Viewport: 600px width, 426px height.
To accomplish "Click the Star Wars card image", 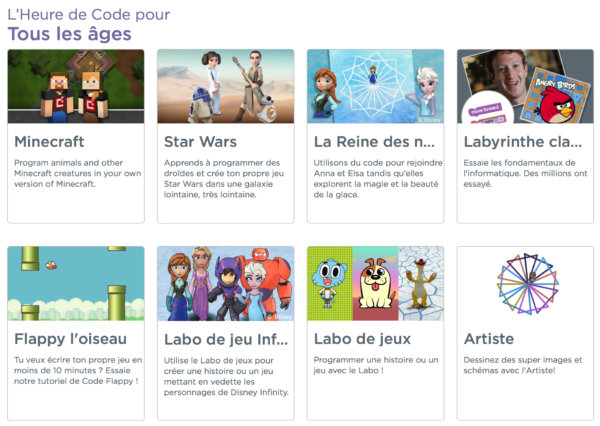I will tap(226, 86).
